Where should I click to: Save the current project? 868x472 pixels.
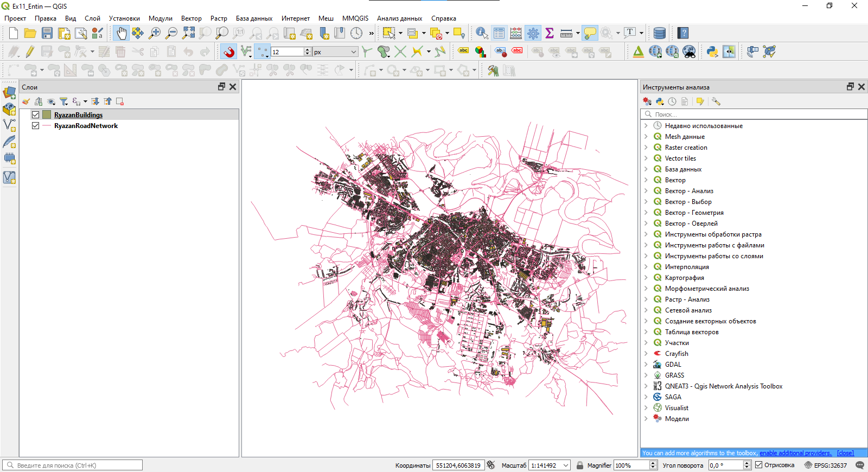coord(47,33)
